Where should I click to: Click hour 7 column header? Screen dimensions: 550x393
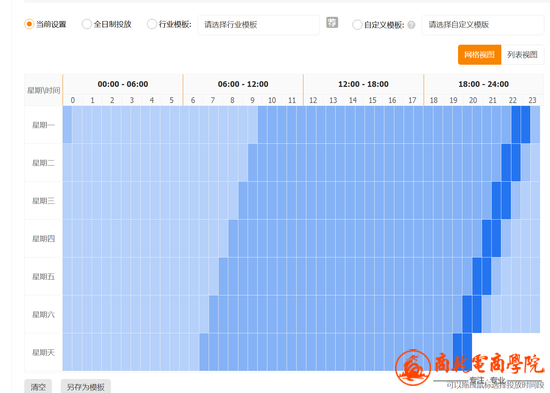[213, 100]
